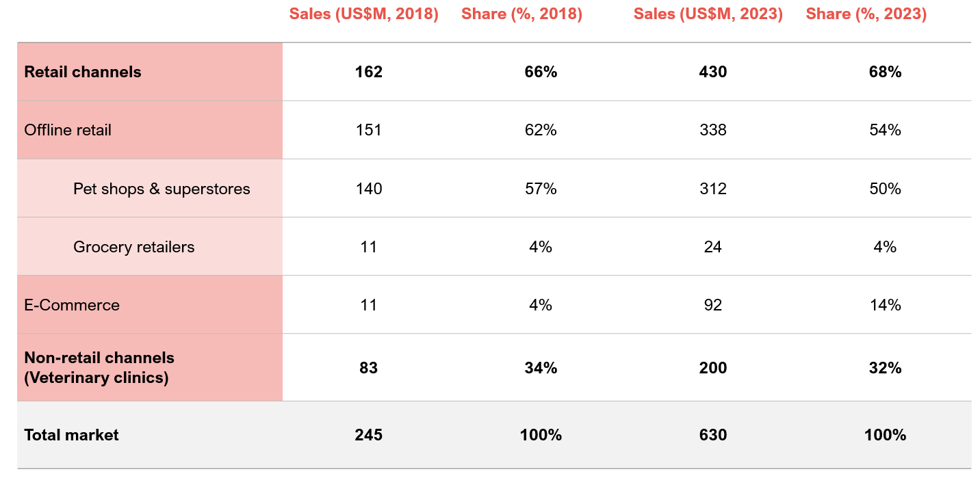This screenshot has height=491, width=980.
Task: Select the E-Commerce row label
Action: [x=72, y=305]
